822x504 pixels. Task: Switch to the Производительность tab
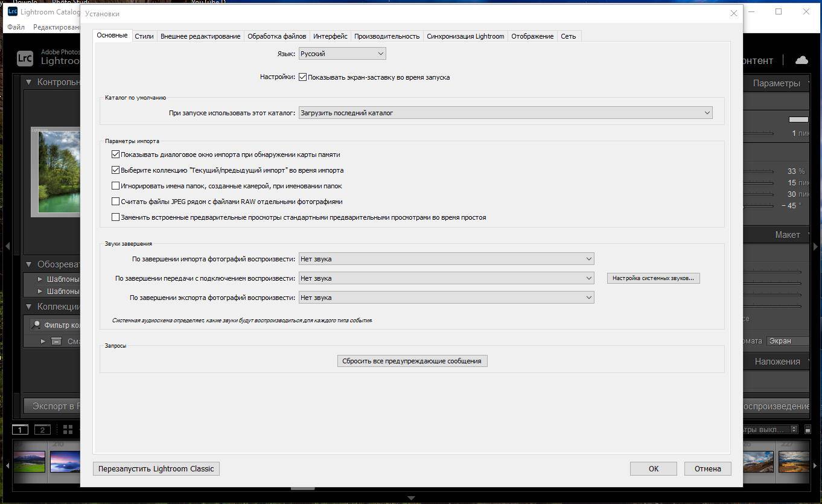[x=387, y=36]
